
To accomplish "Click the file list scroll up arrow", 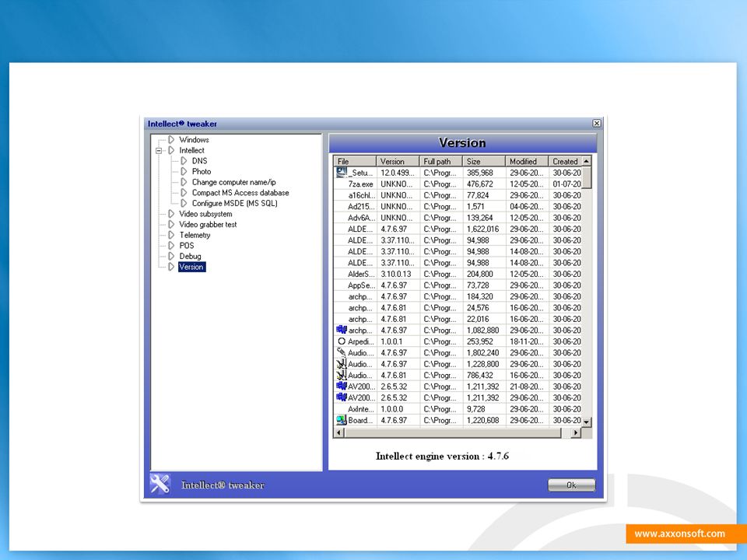I will click(x=587, y=162).
